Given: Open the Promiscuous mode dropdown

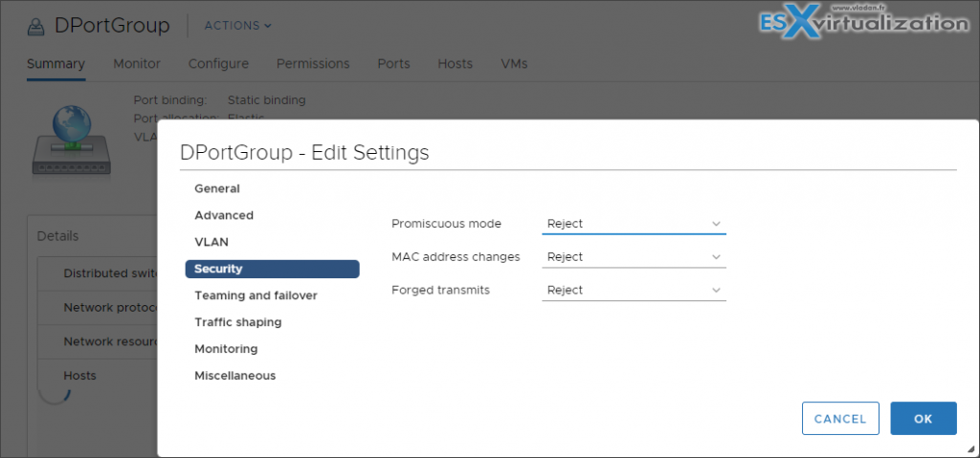Looking at the screenshot, I should [x=634, y=224].
